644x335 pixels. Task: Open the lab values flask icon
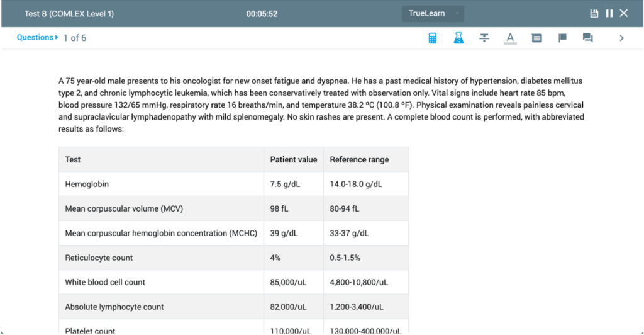point(458,38)
